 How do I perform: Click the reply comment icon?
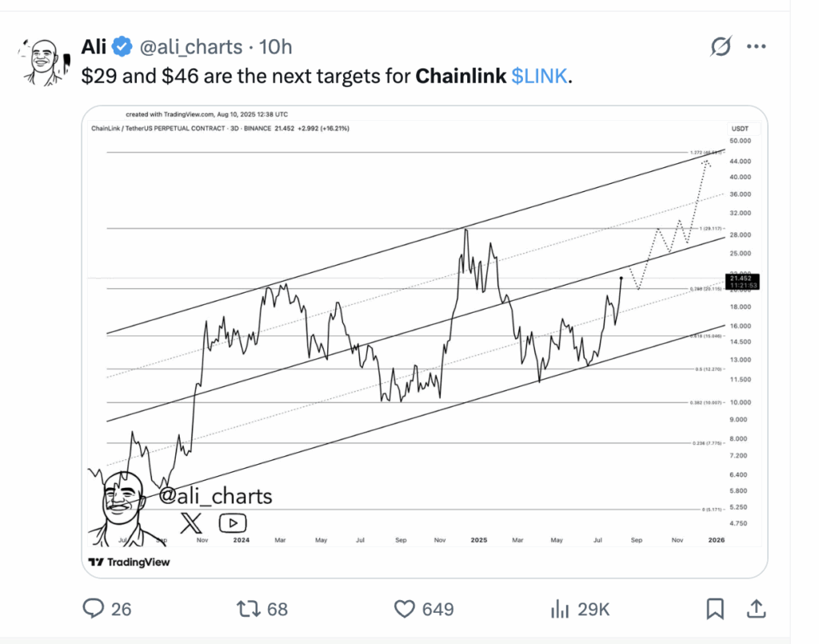coord(94,609)
